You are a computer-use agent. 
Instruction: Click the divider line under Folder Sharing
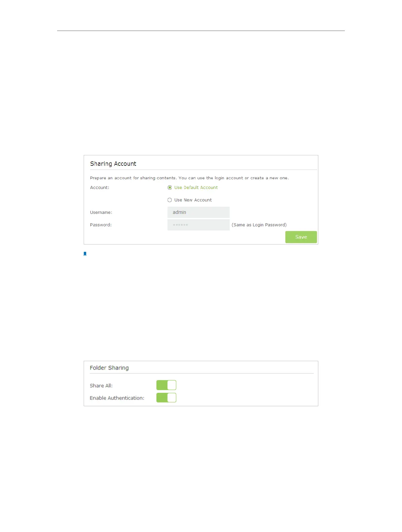point(202,373)
